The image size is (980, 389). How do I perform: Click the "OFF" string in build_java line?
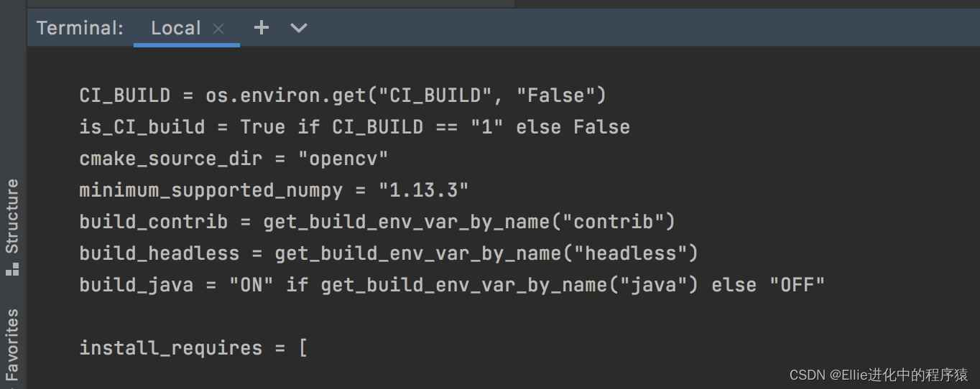point(797,285)
